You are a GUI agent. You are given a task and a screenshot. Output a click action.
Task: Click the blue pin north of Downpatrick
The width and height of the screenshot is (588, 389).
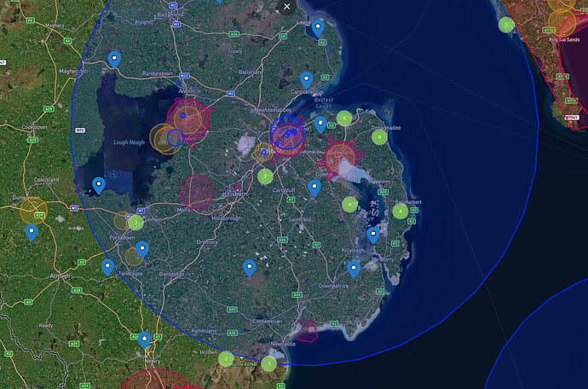coord(353,269)
